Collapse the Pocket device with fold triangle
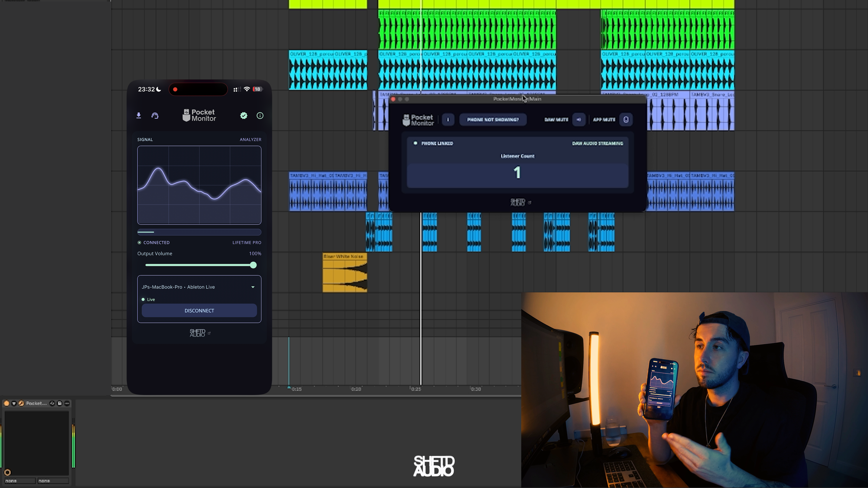Image resolution: width=868 pixels, height=488 pixels. (14, 403)
